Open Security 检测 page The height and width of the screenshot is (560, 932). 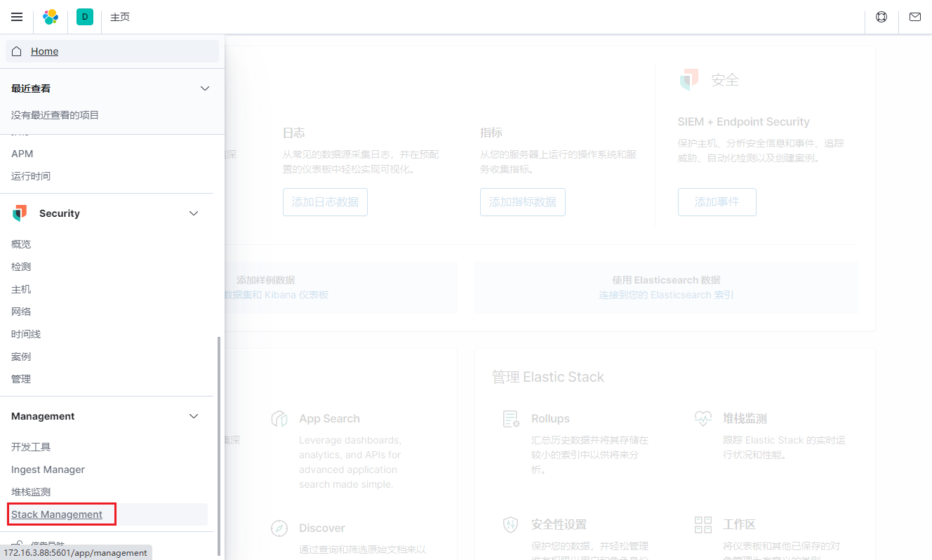click(21, 267)
